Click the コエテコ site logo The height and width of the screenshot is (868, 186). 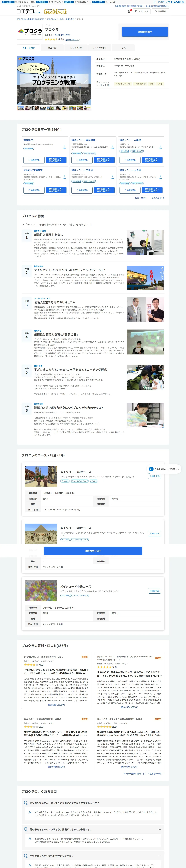[29, 11]
